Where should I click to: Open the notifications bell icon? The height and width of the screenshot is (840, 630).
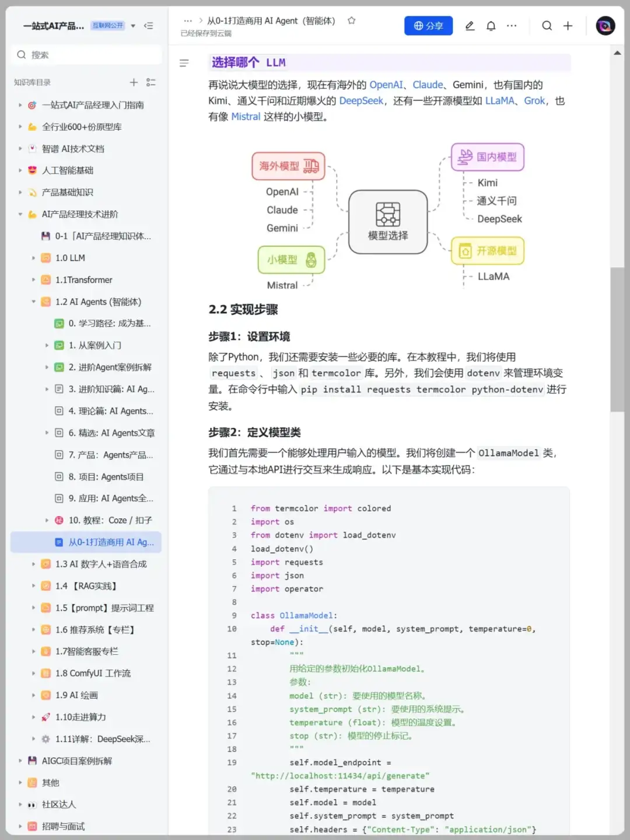[x=491, y=26]
